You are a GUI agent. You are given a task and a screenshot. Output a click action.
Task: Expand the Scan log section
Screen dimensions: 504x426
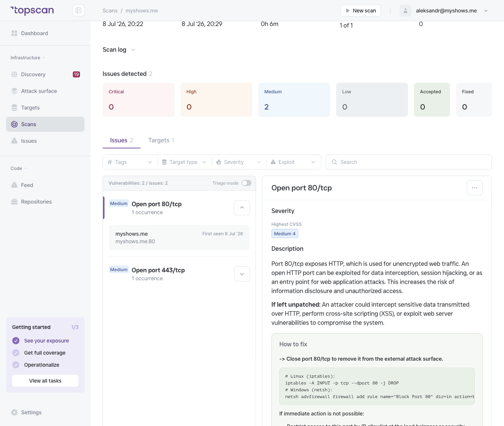click(x=119, y=50)
